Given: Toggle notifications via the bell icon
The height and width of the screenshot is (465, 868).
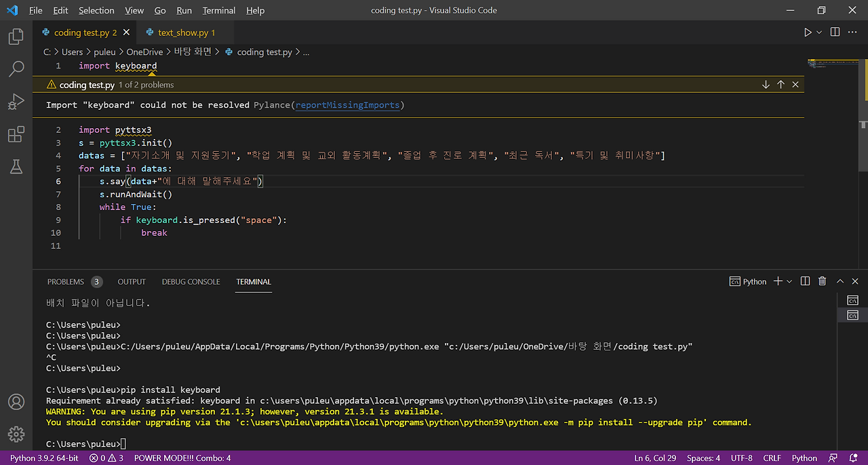Looking at the screenshot, I should point(855,458).
